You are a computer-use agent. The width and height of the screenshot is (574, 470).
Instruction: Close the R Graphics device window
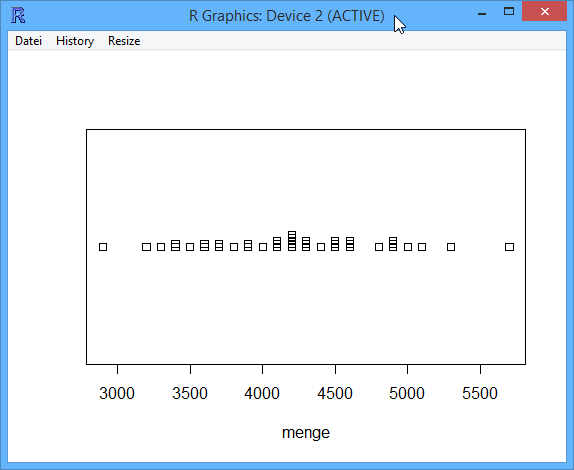pyautogui.click(x=544, y=12)
